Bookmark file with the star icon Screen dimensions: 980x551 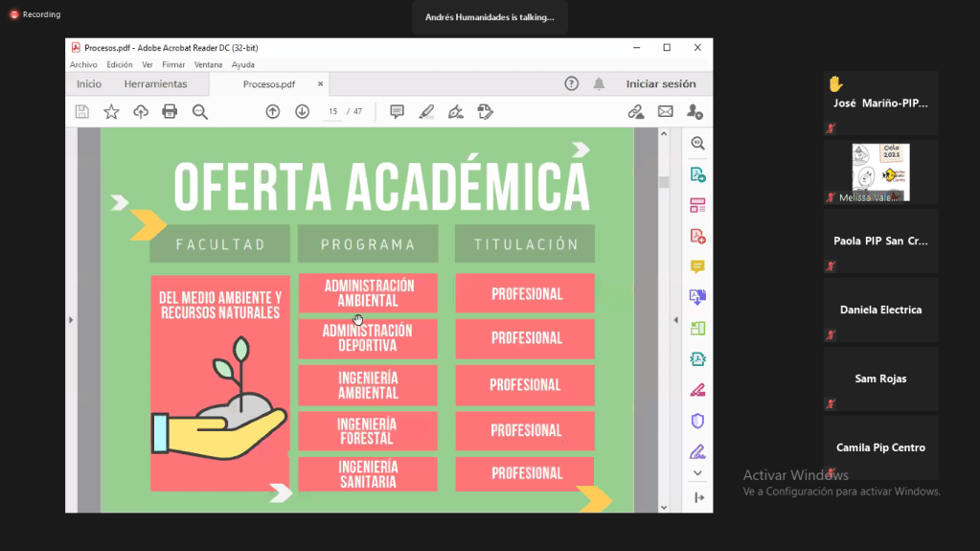[111, 112]
